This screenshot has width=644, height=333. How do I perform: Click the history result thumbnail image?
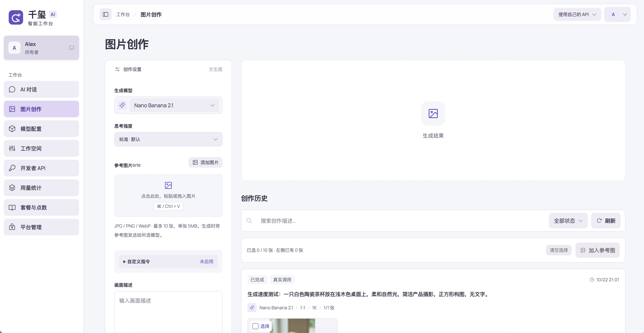coord(292,326)
